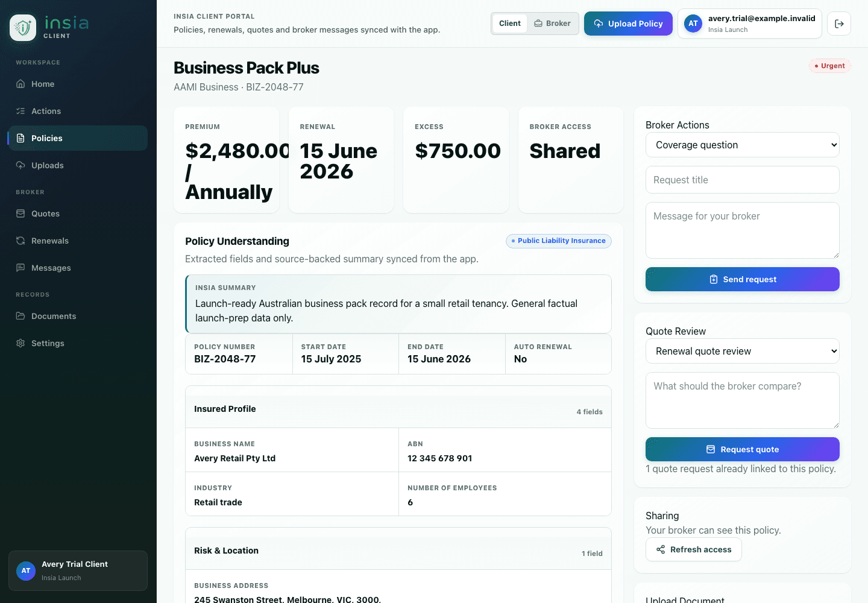Click the sign-out arrow icon
Screen dimensions: 868x603
pyautogui.click(x=839, y=24)
